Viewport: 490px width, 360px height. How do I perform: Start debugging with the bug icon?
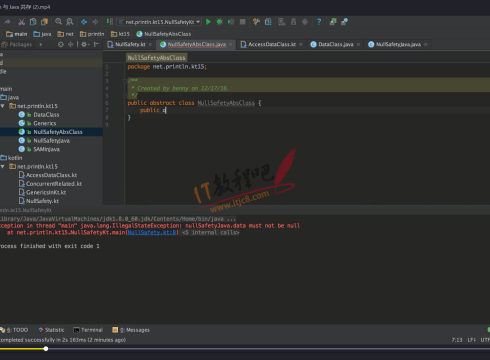220,22
